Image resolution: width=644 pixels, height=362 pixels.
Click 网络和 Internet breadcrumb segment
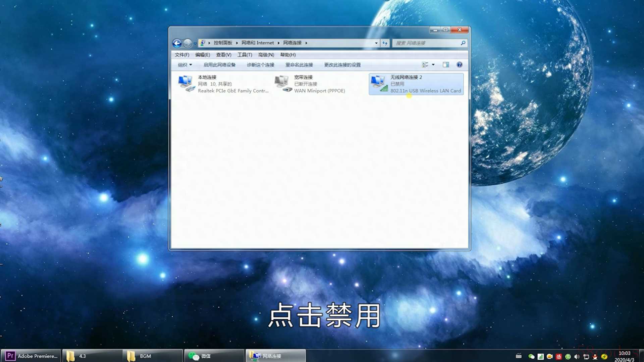coord(258,43)
